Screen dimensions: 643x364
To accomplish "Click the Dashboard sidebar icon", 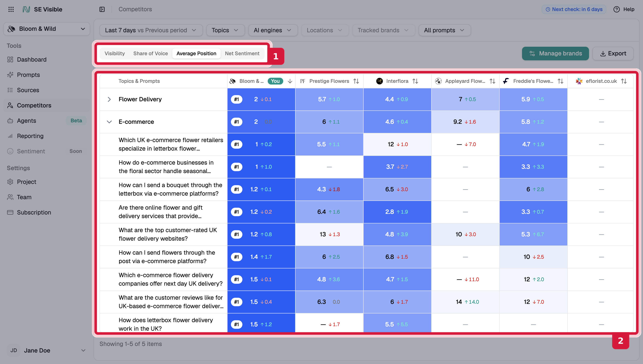I will (10, 59).
